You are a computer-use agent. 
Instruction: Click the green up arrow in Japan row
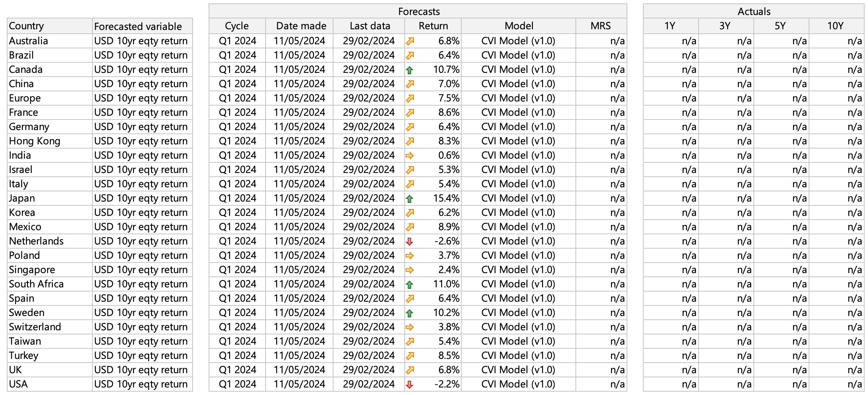pyautogui.click(x=409, y=199)
